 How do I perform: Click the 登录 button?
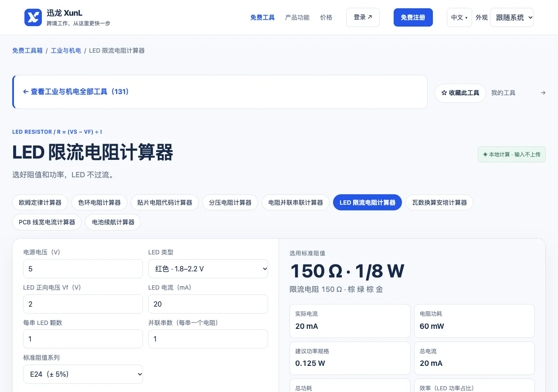(363, 17)
